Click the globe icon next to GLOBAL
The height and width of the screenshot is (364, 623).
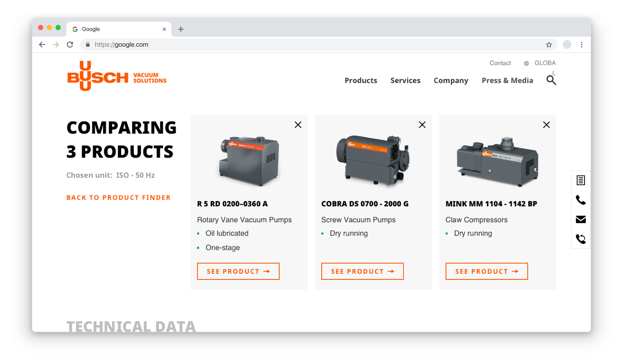526,63
